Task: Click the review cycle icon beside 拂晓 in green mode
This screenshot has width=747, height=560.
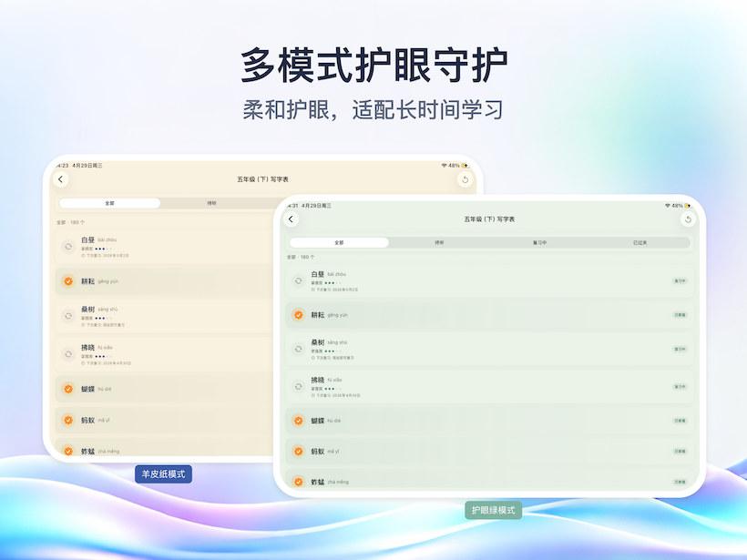Action: tap(298, 387)
